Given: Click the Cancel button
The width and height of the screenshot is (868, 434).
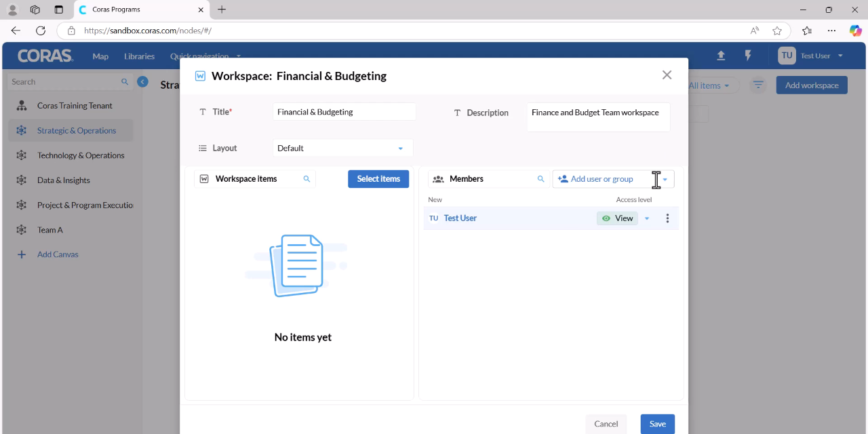Looking at the screenshot, I should coord(606,424).
